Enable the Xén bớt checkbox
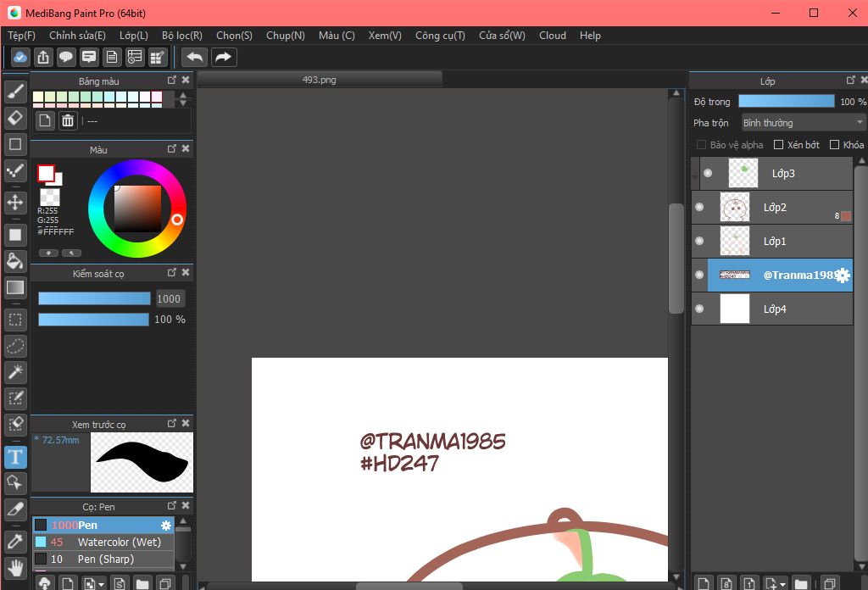 [778, 144]
